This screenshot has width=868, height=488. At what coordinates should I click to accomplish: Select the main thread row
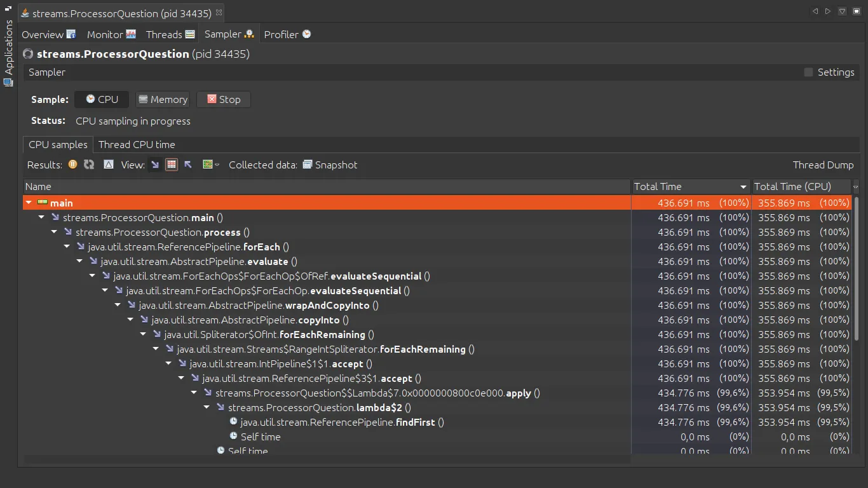pos(437,203)
